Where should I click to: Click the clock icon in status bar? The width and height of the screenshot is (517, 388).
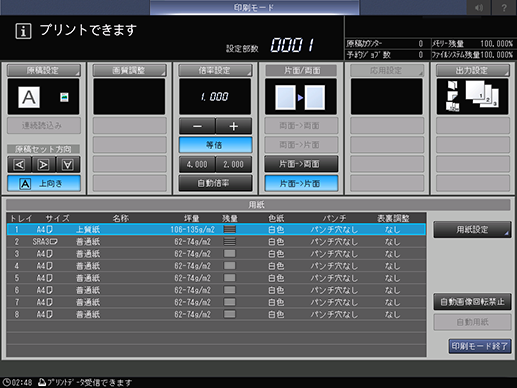click(x=6, y=382)
